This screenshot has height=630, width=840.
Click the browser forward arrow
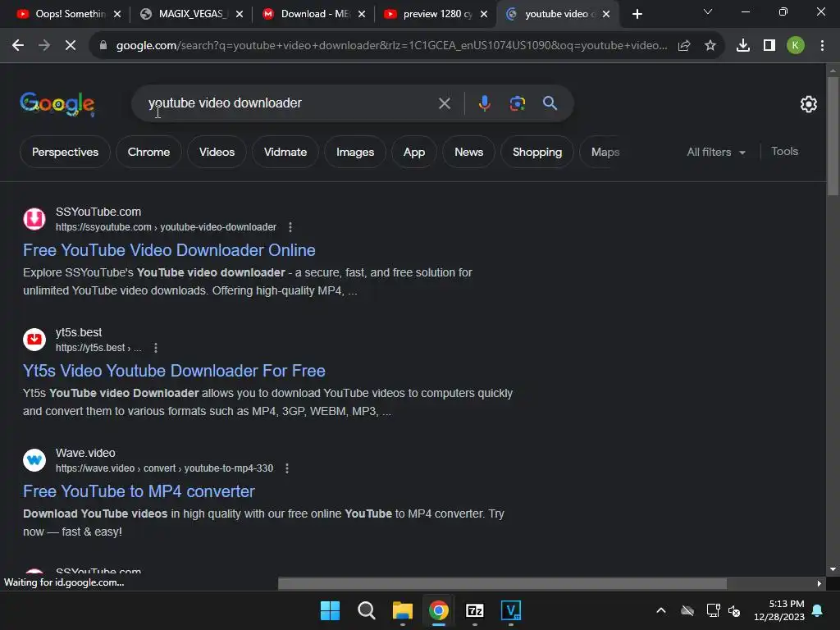click(44, 46)
